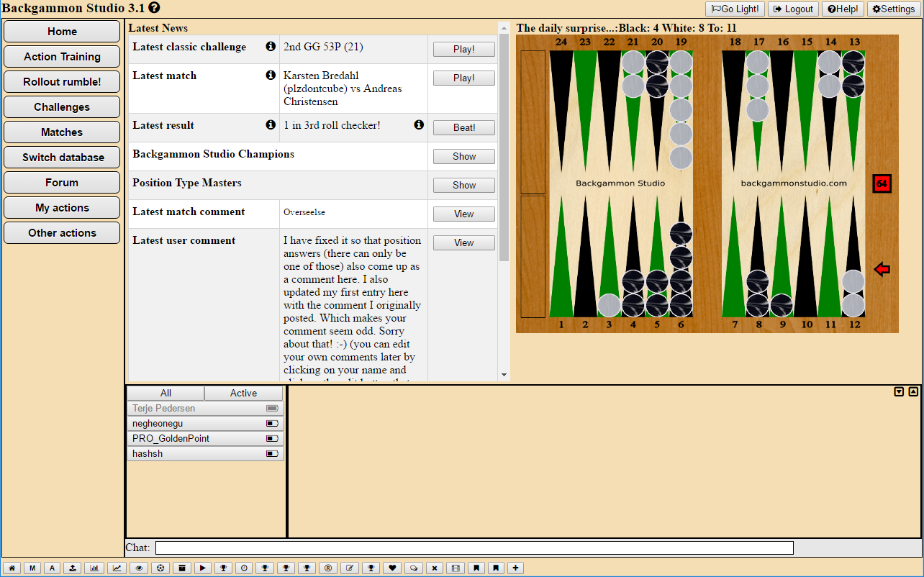924x577 pixels.
Task: Open Other actions in the sidebar
Action: [x=62, y=233]
